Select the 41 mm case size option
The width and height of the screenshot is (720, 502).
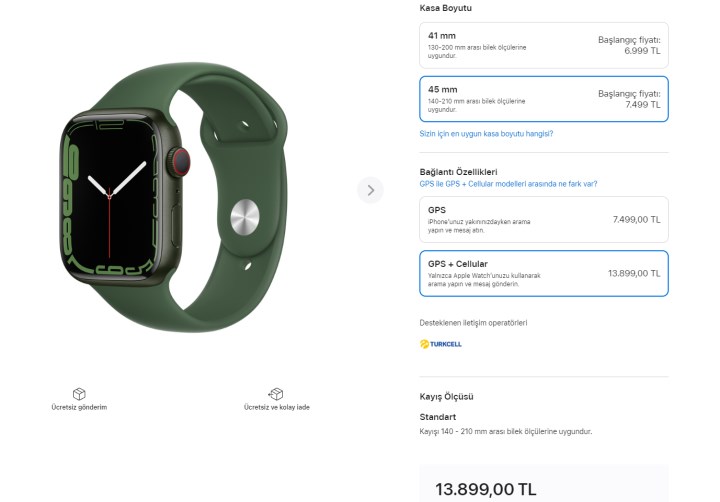(x=544, y=45)
